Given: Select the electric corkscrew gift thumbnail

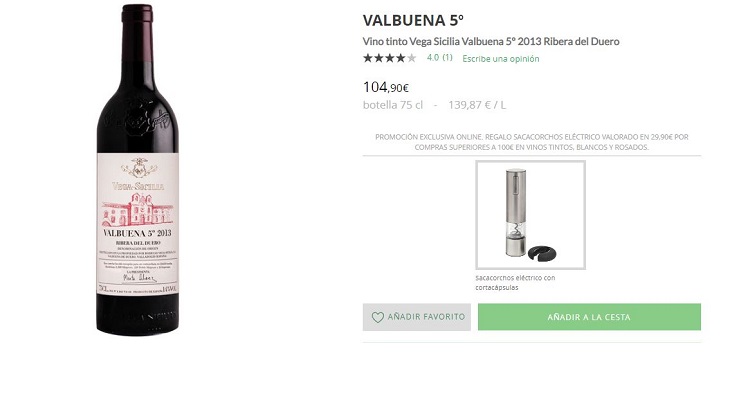Looking at the screenshot, I should tap(530, 215).
